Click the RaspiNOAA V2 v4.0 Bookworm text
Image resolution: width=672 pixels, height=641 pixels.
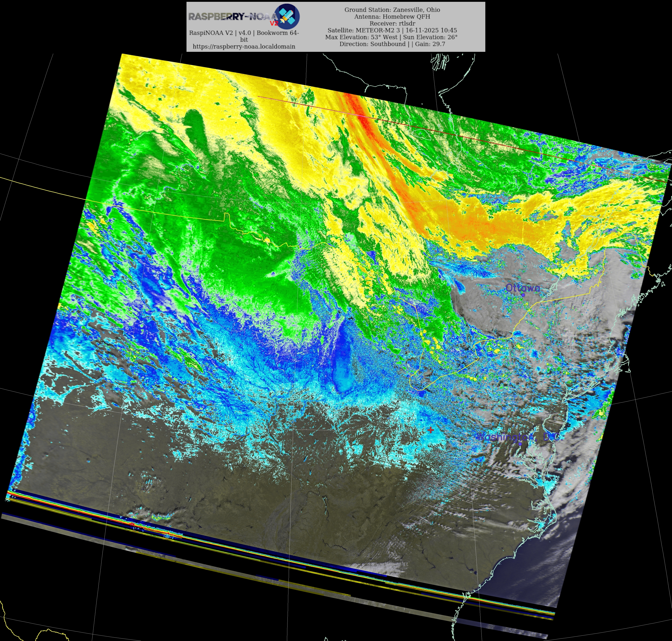244,33
